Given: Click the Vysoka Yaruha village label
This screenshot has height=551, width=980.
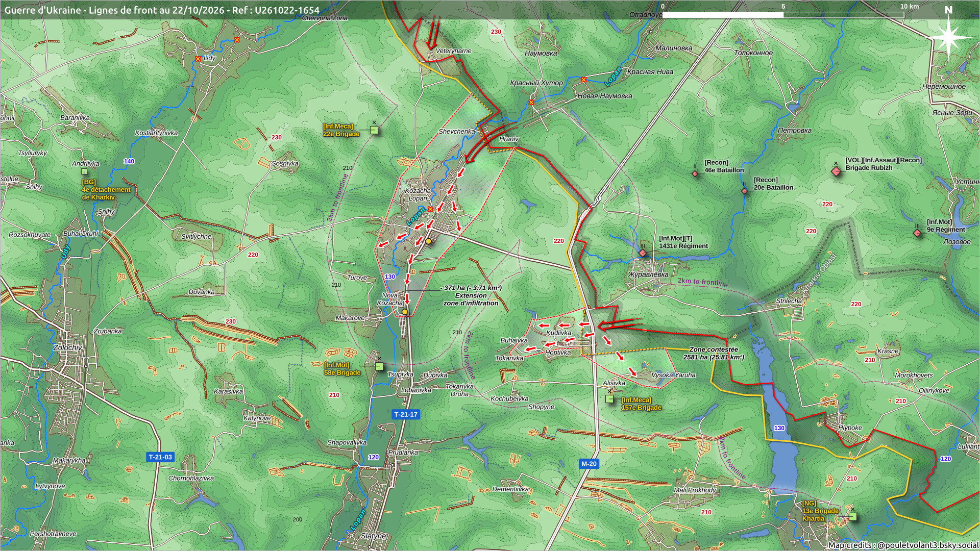Looking at the screenshot, I should point(674,375).
